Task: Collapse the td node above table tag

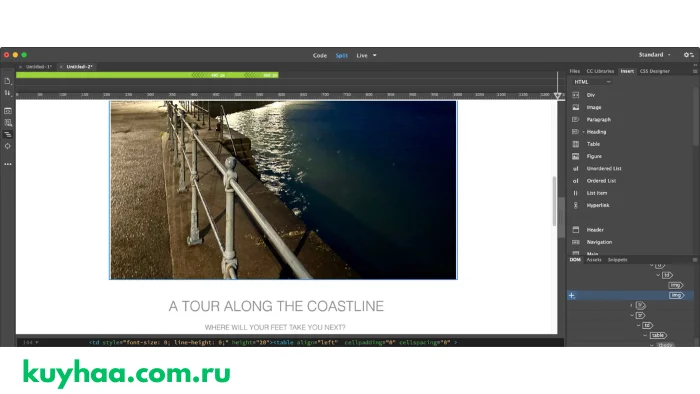Action: pos(638,326)
